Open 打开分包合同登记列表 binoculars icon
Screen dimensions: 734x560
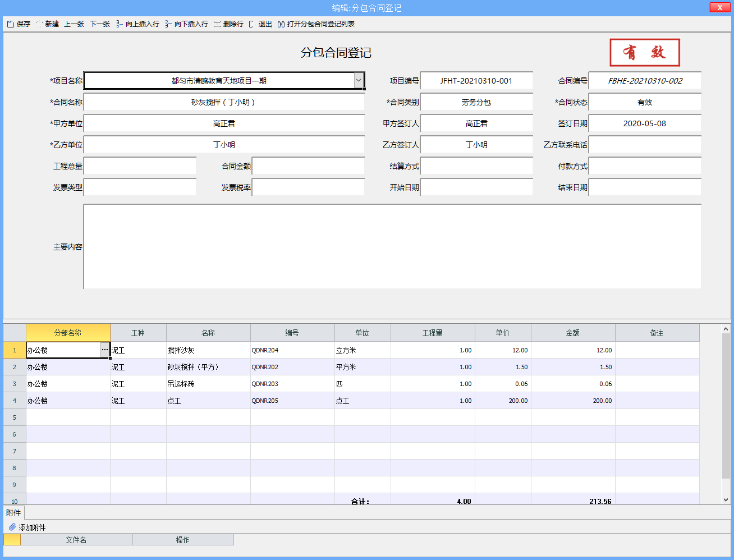click(281, 24)
